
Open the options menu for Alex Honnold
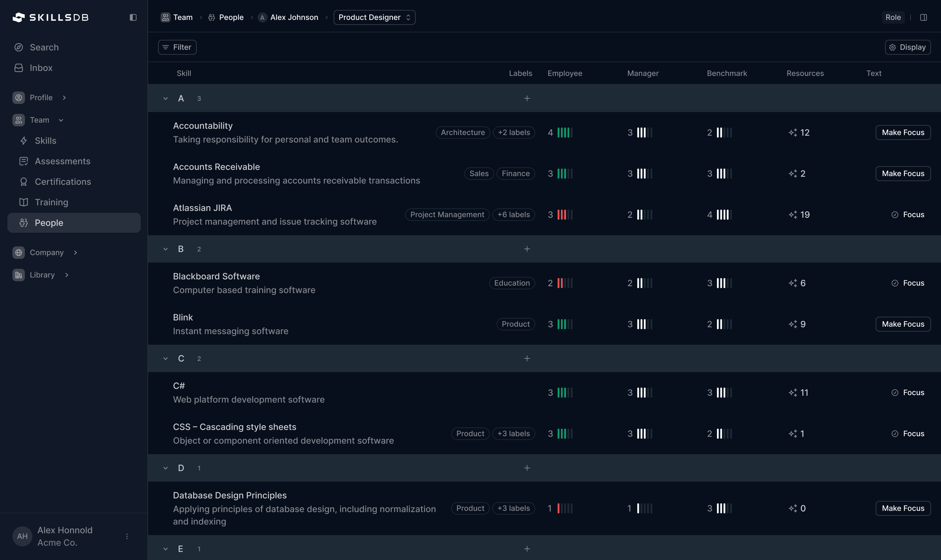click(127, 536)
